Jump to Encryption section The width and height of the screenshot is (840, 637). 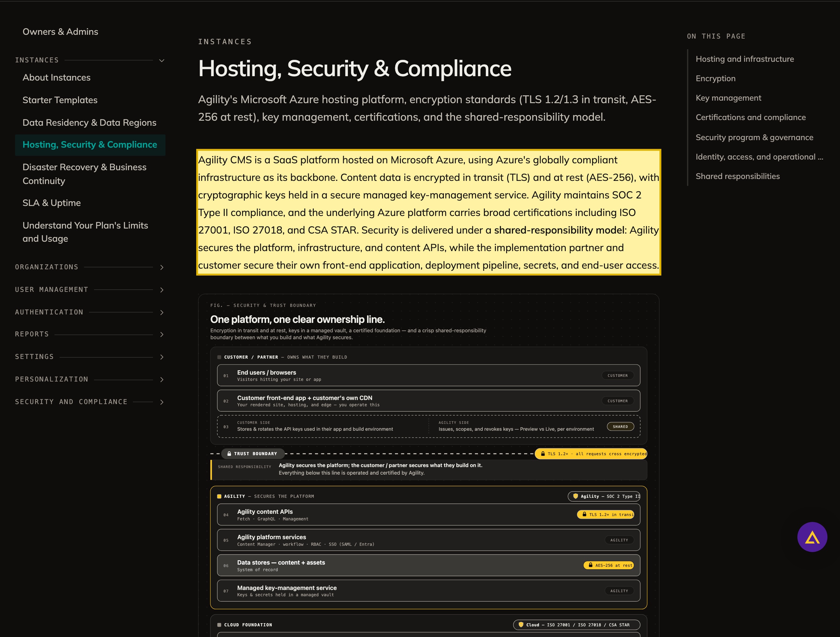point(716,78)
